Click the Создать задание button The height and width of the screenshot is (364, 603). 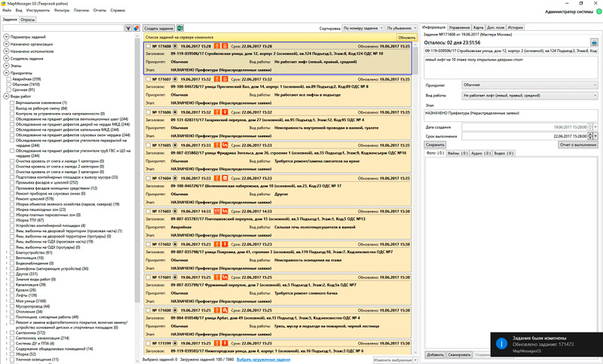(159, 28)
